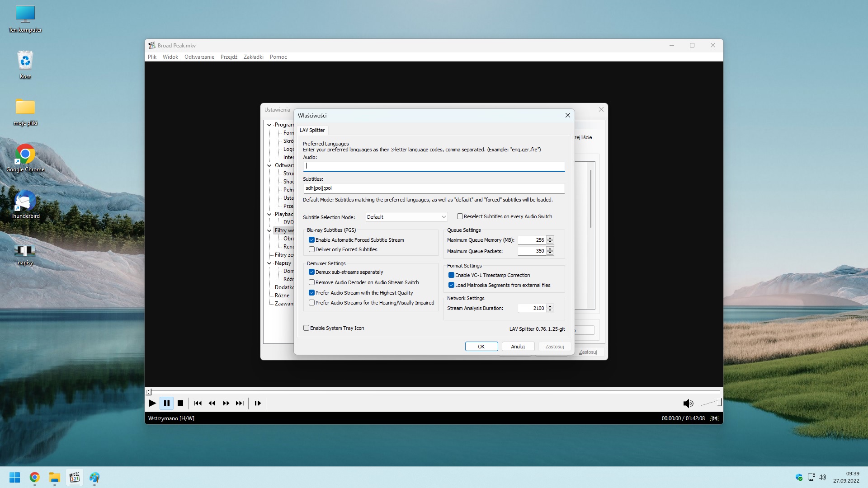Click the frame step icon
Image resolution: width=868 pixels, height=488 pixels.
click(257, 403)
